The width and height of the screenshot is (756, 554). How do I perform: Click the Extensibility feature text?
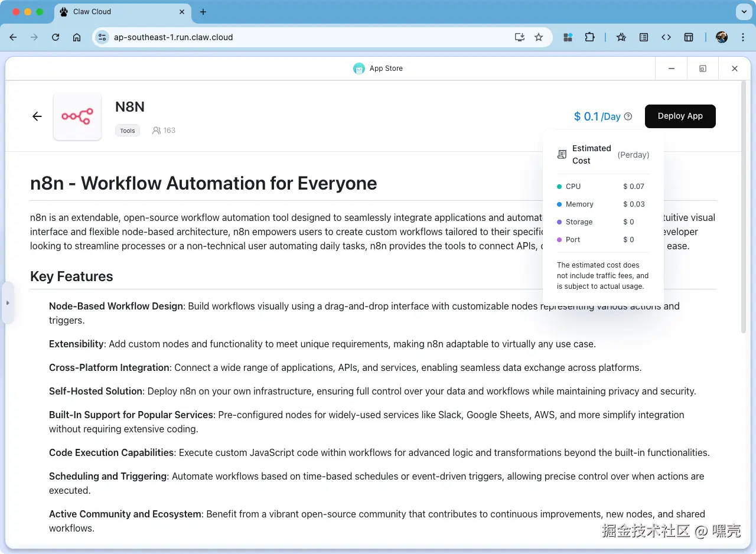pos(77,344)
